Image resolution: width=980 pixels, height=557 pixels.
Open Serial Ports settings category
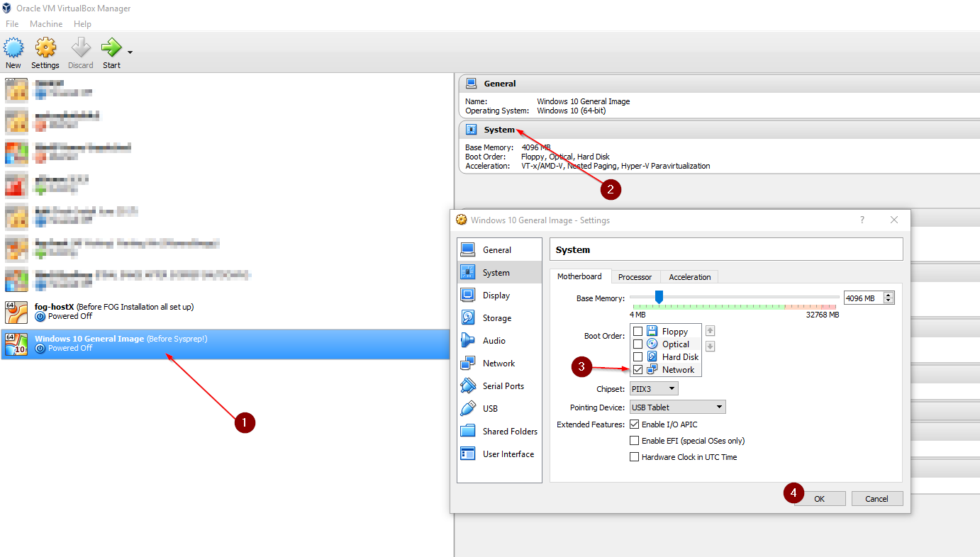coord(499,386)
